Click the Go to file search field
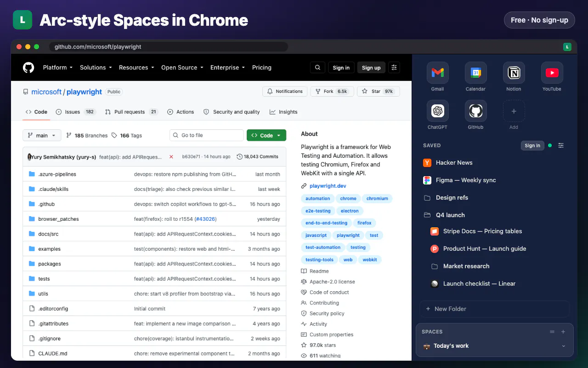This screenshot has height=368, width=588. [207, 135]
